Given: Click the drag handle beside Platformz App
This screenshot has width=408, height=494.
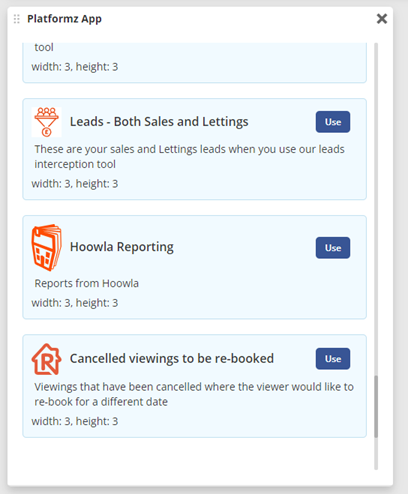Looking at the screenshot, I should [17, 19].
